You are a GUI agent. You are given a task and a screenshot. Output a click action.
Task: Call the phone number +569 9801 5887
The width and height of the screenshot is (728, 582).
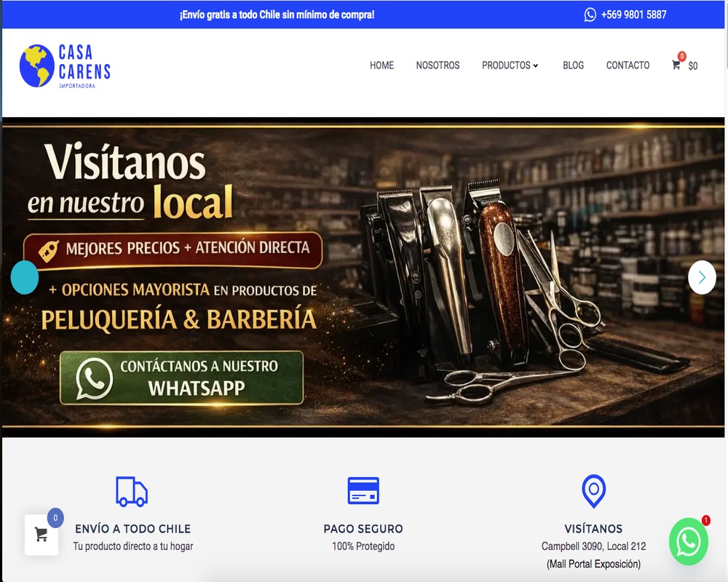point(633,15)
